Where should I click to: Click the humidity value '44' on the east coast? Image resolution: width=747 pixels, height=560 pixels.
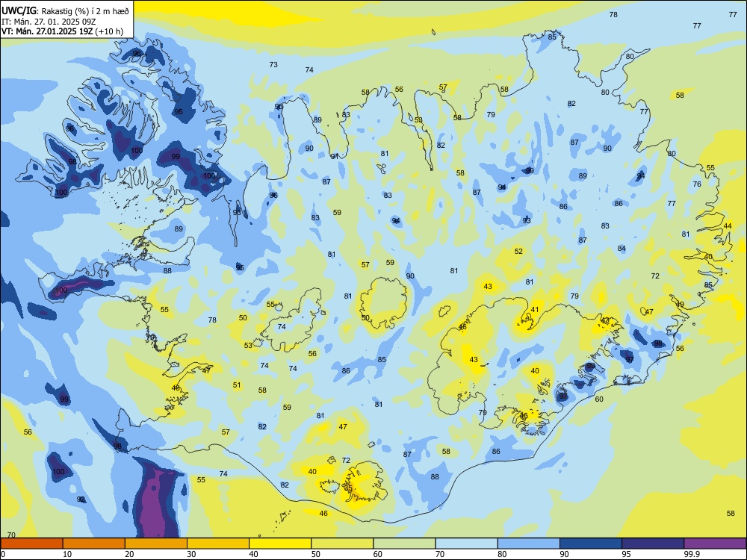point(728,225)
